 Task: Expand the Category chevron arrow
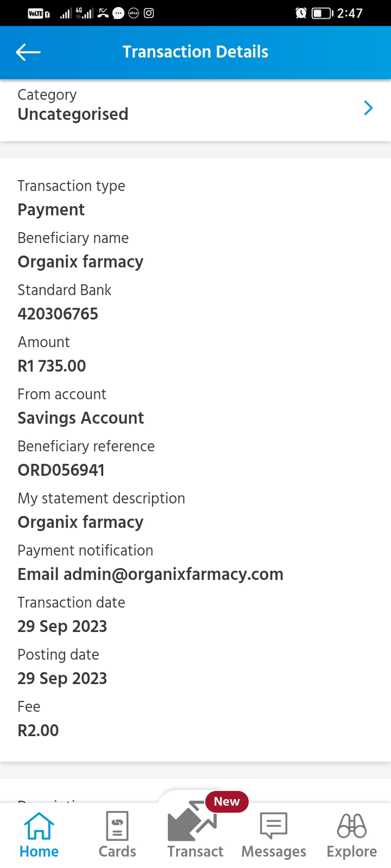pos(368,108)
